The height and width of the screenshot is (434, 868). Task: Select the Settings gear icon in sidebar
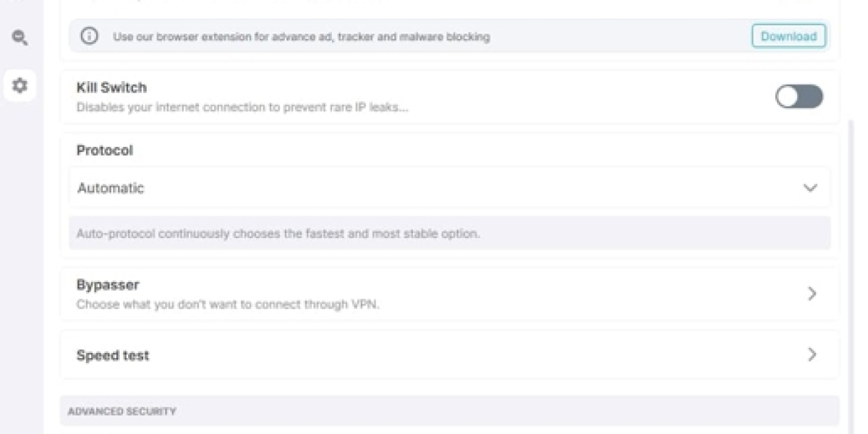pos(20,85)
